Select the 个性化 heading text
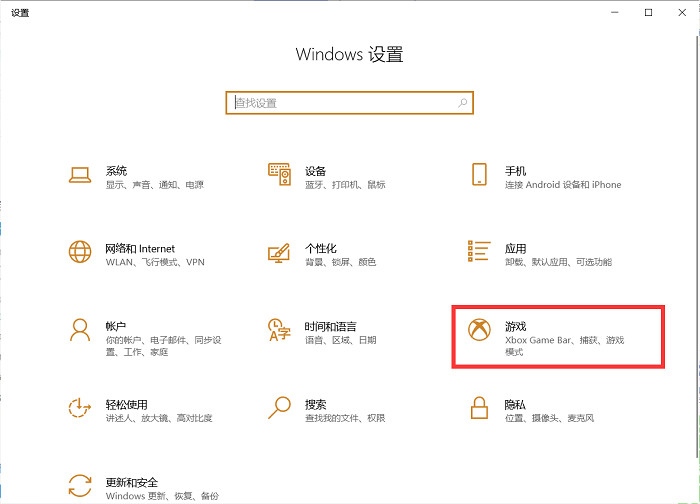This screenshot has height=504, width=700. pyautogui.click(x=321, y=248)
